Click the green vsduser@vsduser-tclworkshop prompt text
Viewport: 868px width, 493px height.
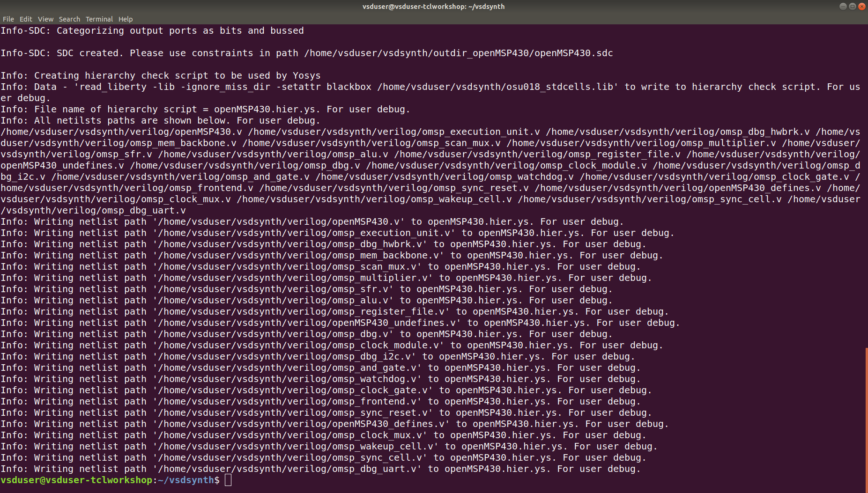(x=76, y=480)
